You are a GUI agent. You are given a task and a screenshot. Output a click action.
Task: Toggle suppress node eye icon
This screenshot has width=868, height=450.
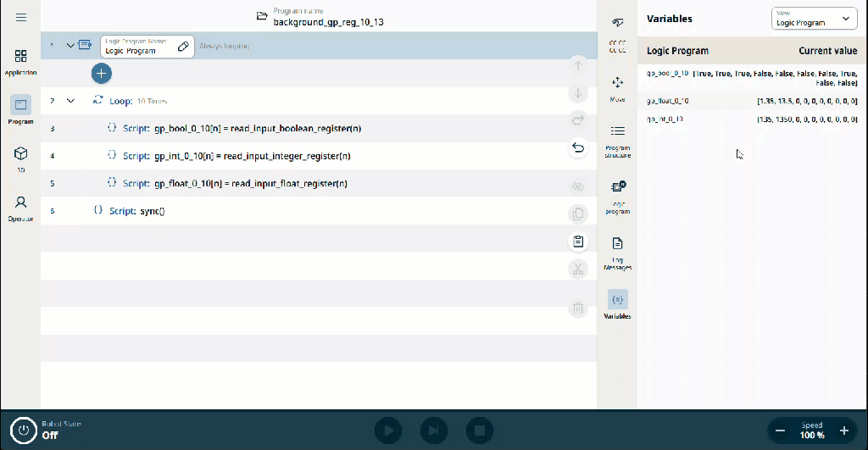click(x=578, y=186)
